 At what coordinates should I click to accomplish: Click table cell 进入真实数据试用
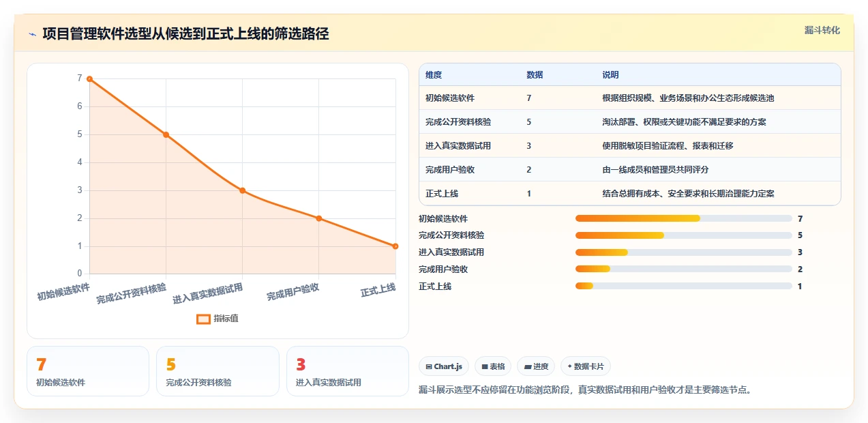click(x=458, y=146)
